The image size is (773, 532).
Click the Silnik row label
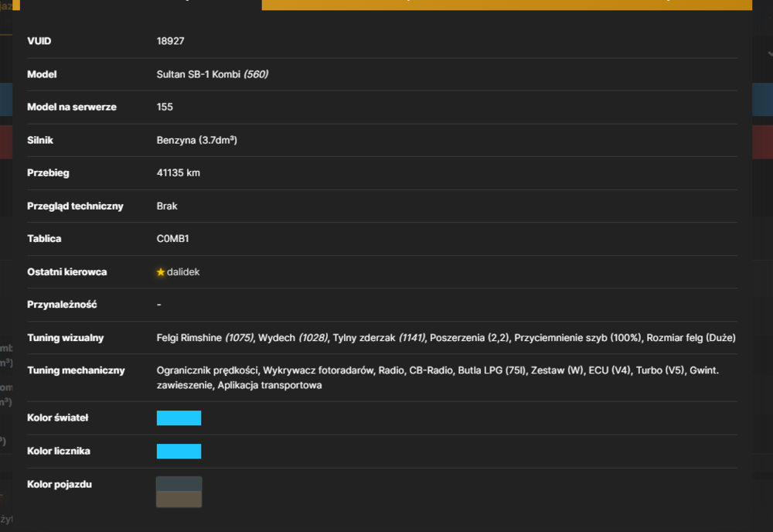pyautogui.click(x=40, y=140)
